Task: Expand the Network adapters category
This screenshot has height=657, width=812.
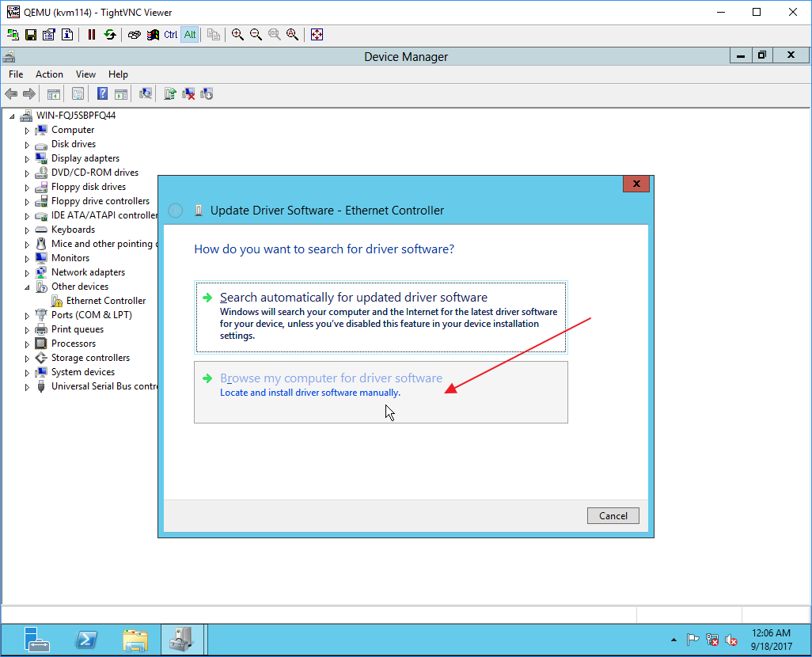Action: [27, 273]
